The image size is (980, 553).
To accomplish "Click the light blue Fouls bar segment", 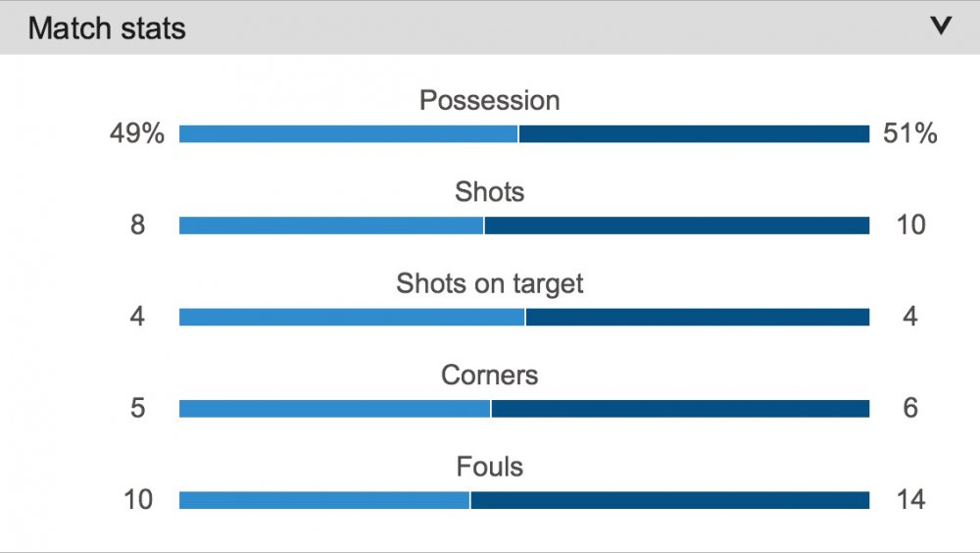I will (324, 500).
